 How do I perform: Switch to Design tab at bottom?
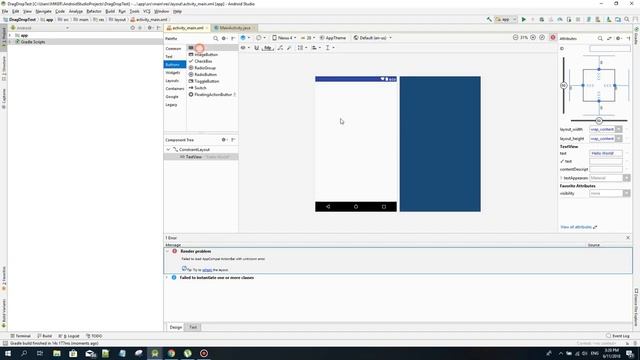[x=176, y=327]
